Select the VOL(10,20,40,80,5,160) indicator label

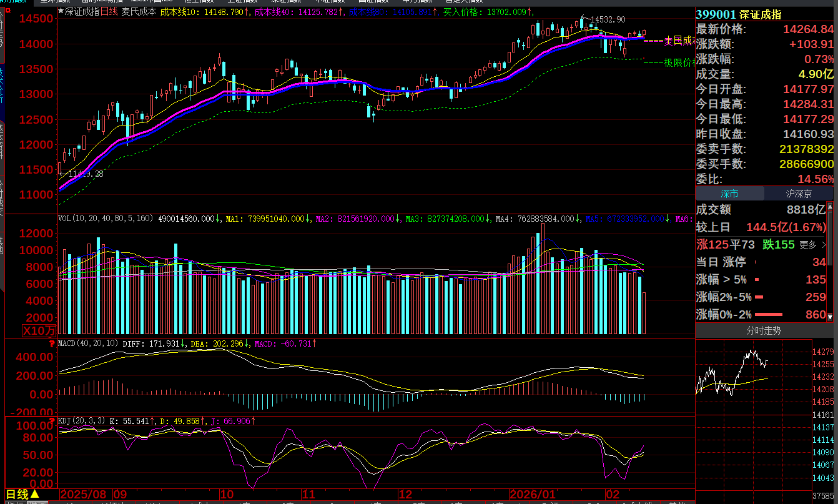point(105,219)
